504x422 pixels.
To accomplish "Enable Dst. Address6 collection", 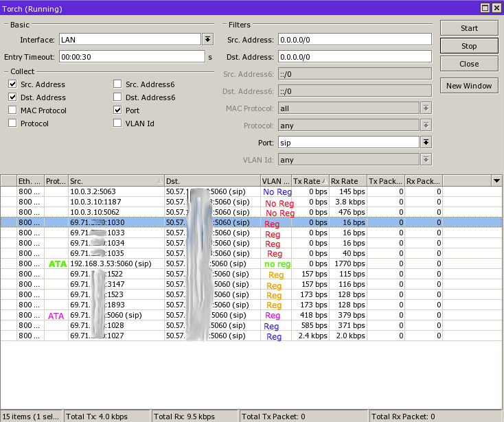I will pyautogui.click(x=117, y=97).
